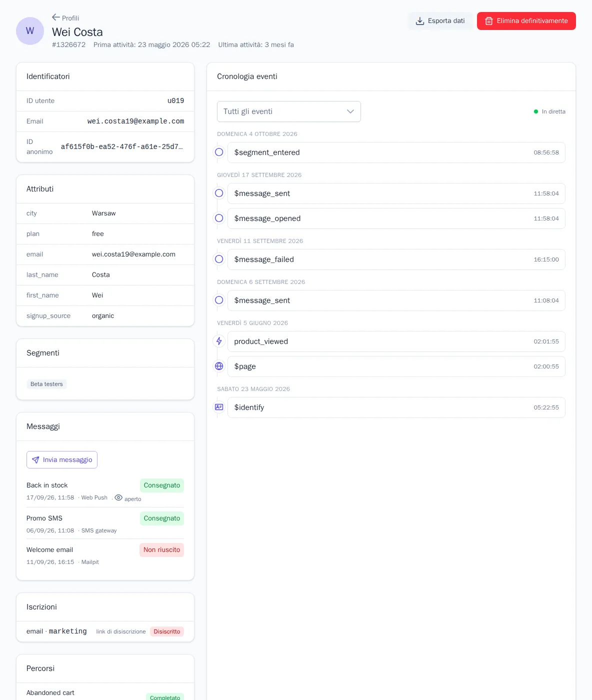
Task: Click the Abandoned cart journey row
Action: (x=105, y=693)
